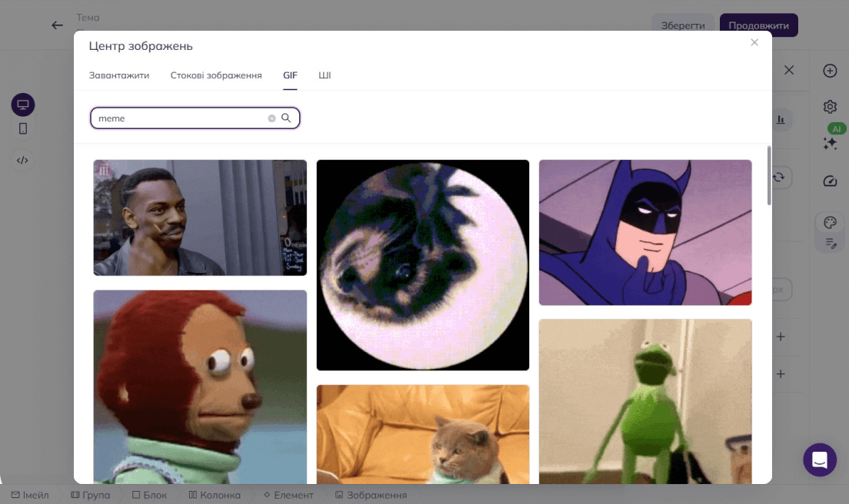The width and height of the screenshot is (849, 504).
Task: Open the ШІ tab
Action: 325,76
